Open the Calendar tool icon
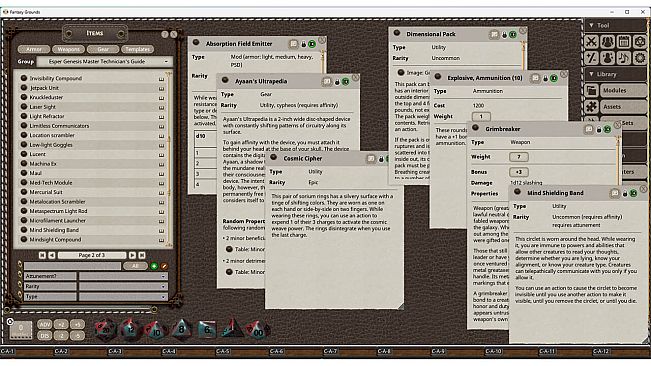The width and height of the screenshot is (651, 366). click(x=624, y=42)
